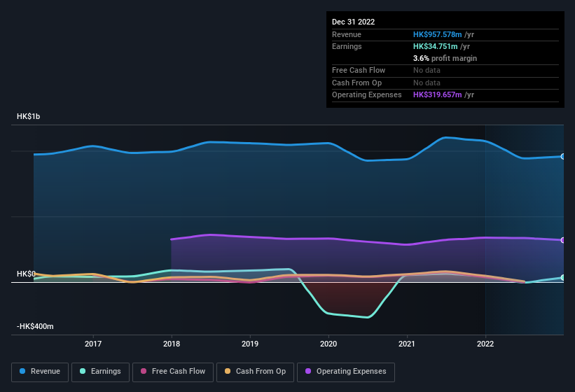
Task: Click the Earnings label in the tooltip
Action: (347, 46)
